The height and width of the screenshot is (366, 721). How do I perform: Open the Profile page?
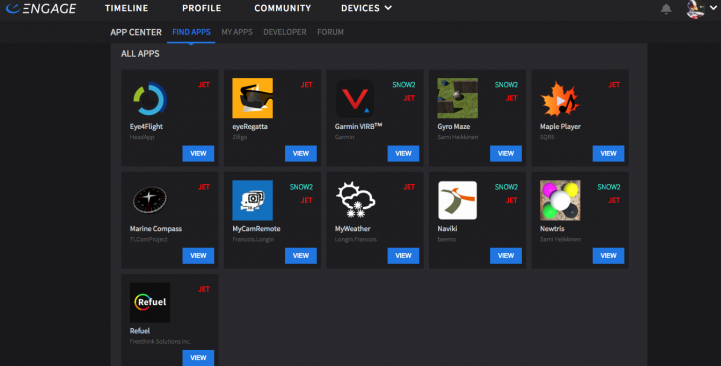coord(201,8)
